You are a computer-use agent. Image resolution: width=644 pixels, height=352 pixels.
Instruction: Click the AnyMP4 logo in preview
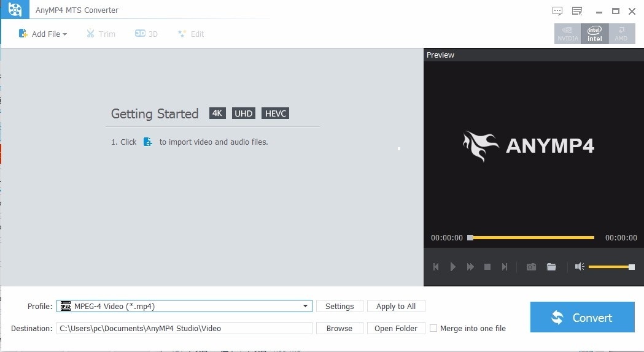529,146
